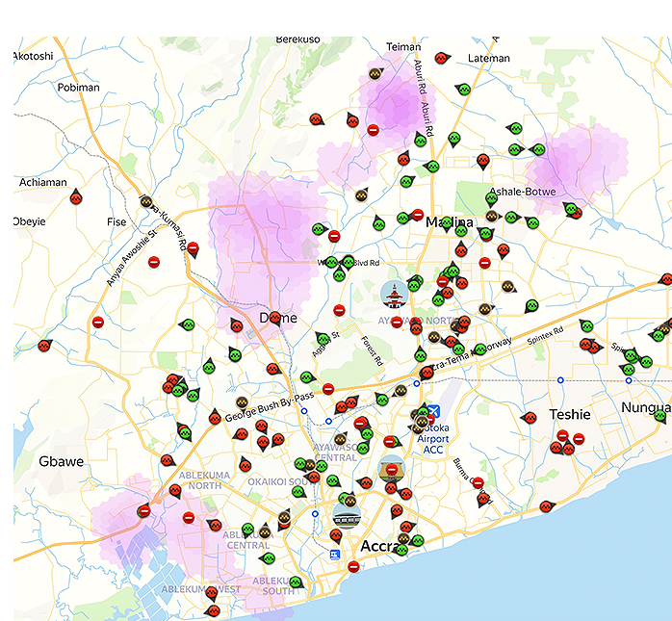Select the red car marker on the Dome label

point(274,317)
